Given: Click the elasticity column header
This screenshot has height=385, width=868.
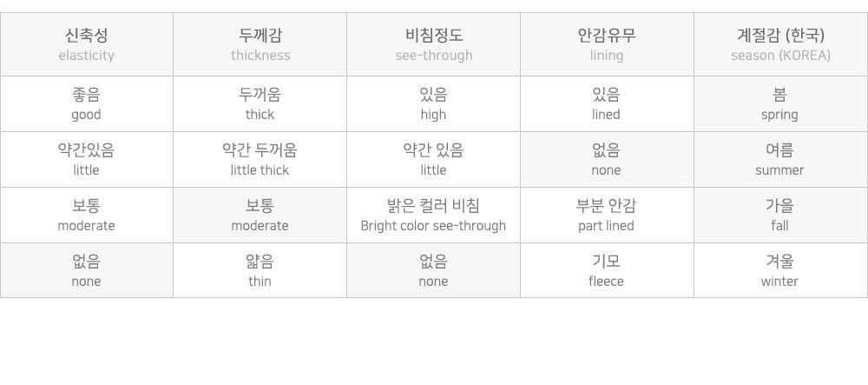Looking at the screenshot, I should (x=87, y=44).
